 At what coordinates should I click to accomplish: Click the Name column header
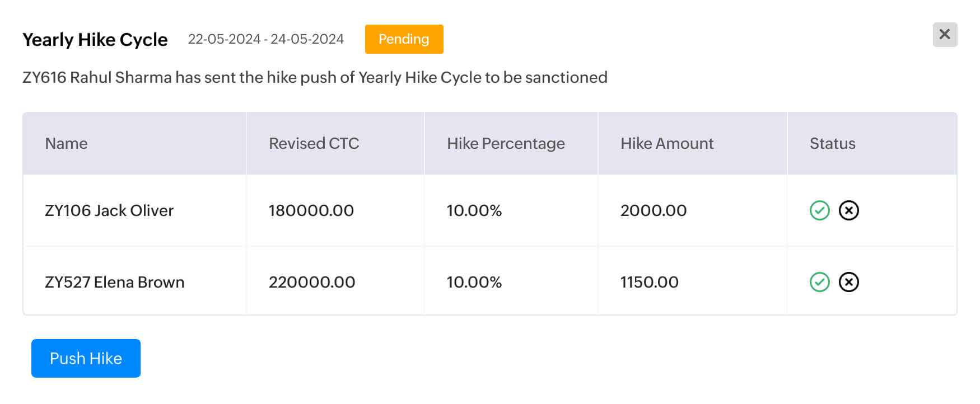(66, 143)
